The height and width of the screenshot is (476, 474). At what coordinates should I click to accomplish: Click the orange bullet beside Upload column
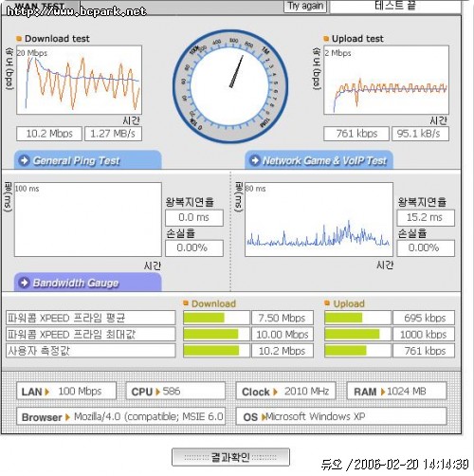pos(327,303)
